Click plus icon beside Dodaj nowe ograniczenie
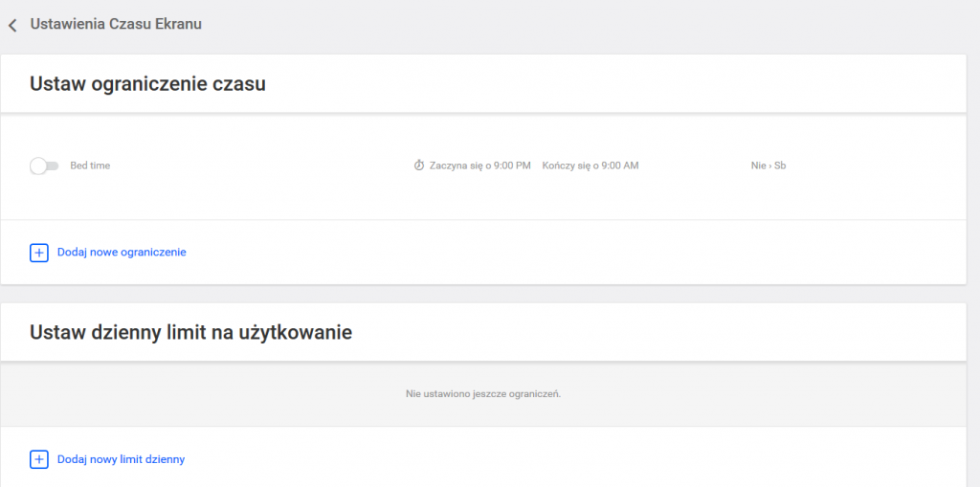This screenshot has height=487, width=980. click(39, 253)
